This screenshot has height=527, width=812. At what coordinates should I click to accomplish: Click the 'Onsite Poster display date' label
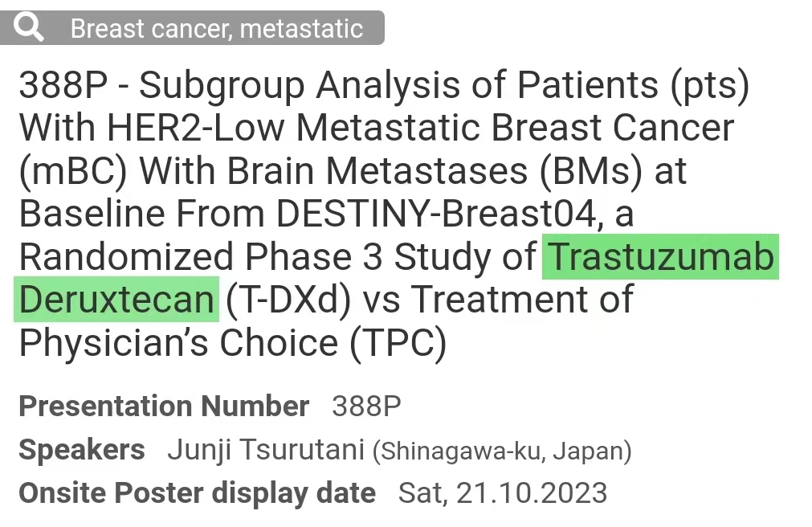[197, 492]
